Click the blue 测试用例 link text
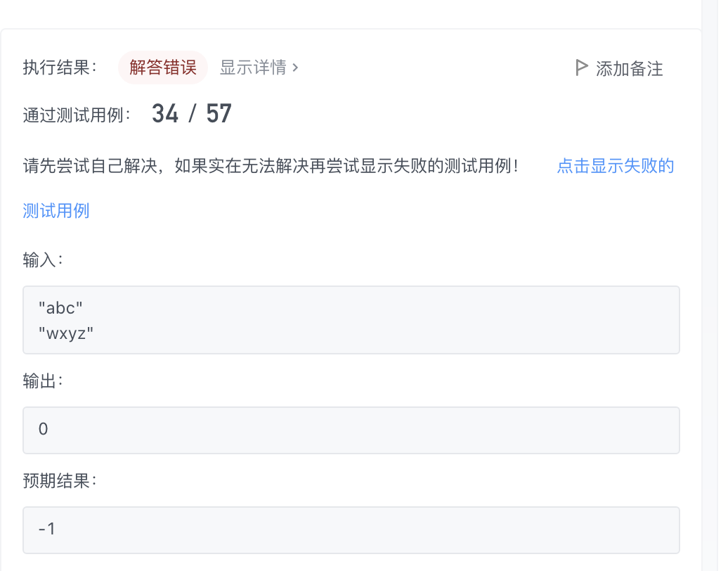 pyautogui.click(x=56, y=210)
